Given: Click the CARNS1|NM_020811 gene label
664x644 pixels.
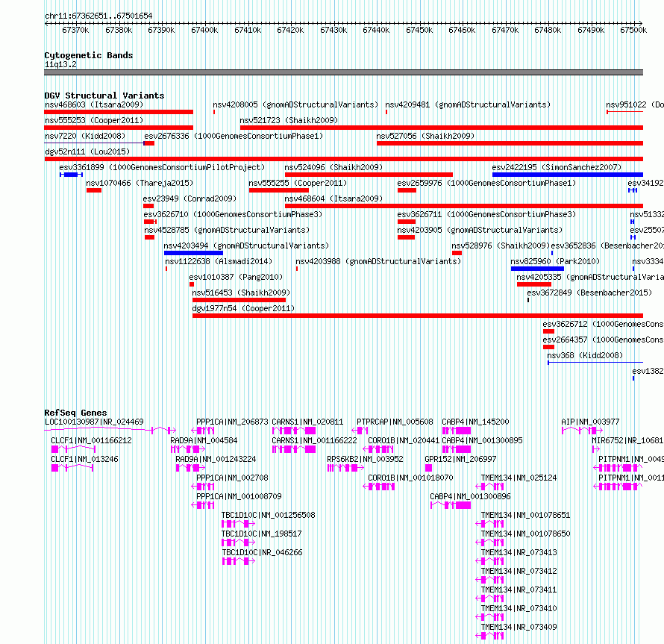Looking at the screenshot, I should point(307,422).
